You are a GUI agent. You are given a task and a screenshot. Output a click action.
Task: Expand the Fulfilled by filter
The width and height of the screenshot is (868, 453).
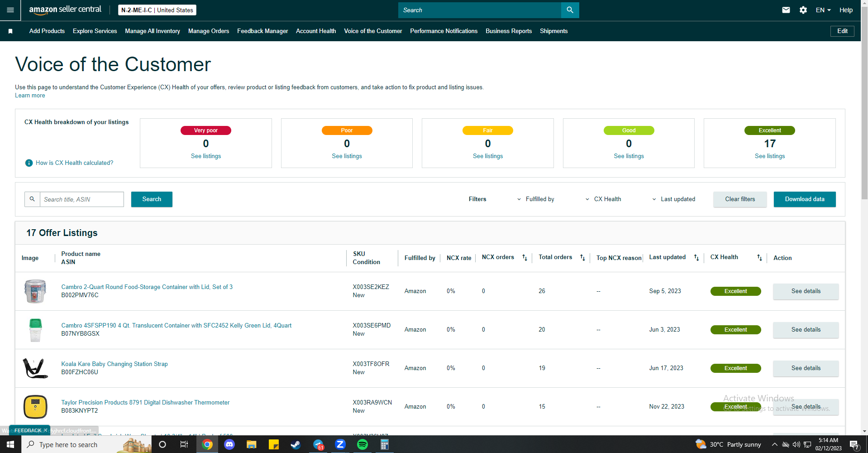(535, 199)
